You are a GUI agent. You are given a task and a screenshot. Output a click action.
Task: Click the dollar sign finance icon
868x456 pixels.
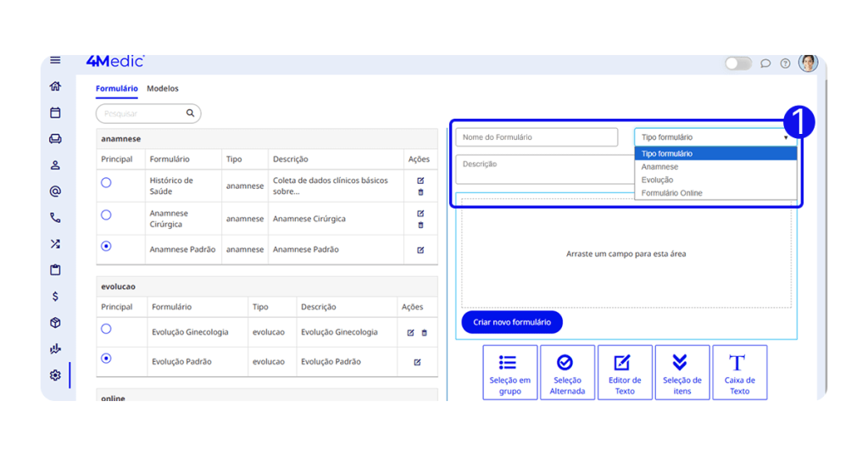[55, 297]
